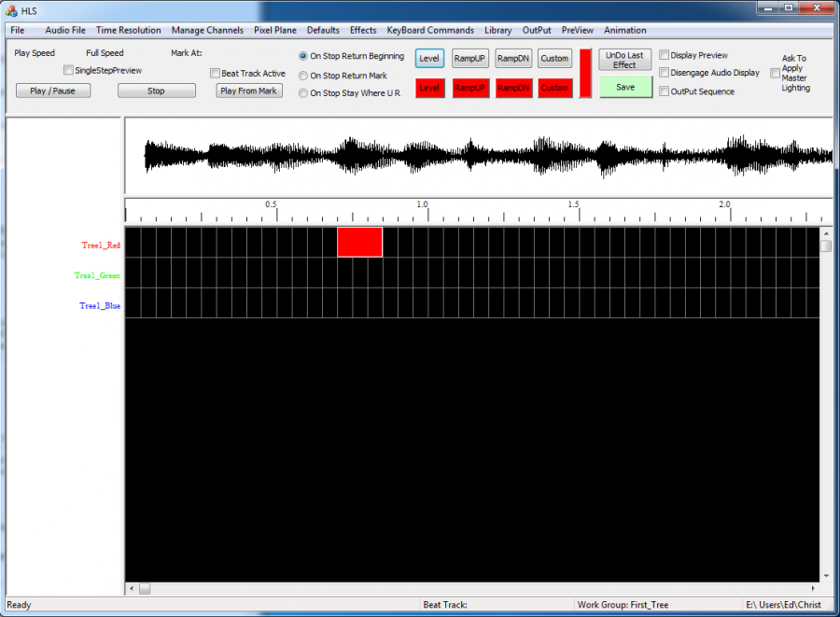Enable the SingleStepPreview checkbox
The height and width of the screenshot is (617, 840).
click(68, 70)
